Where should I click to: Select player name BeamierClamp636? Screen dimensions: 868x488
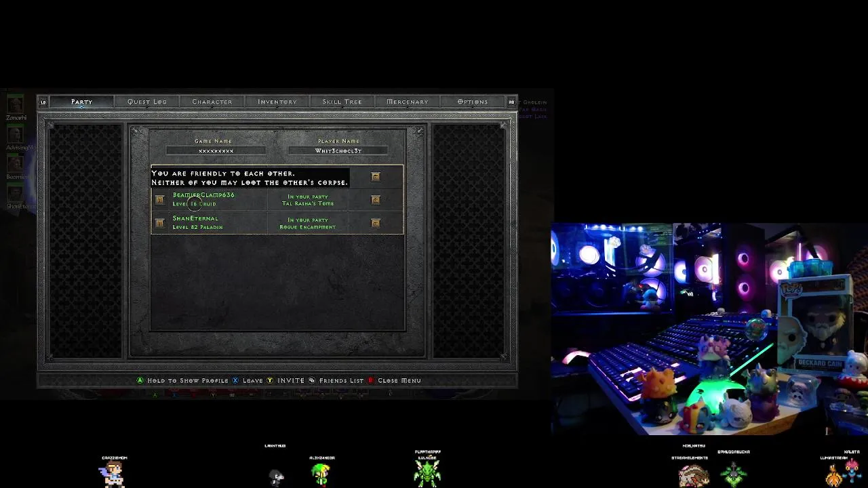coord(203,195)
